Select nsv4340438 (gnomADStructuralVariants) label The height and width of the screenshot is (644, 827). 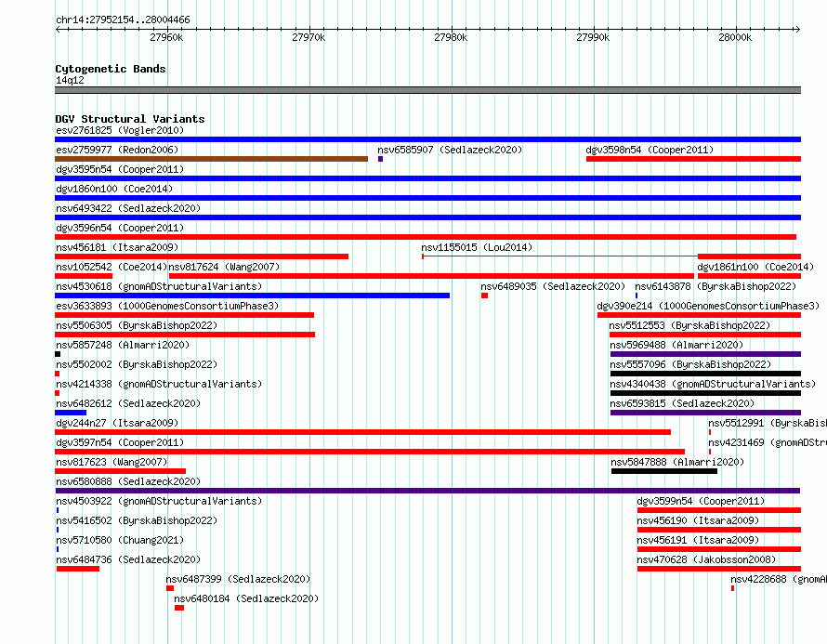coord(713,384)
